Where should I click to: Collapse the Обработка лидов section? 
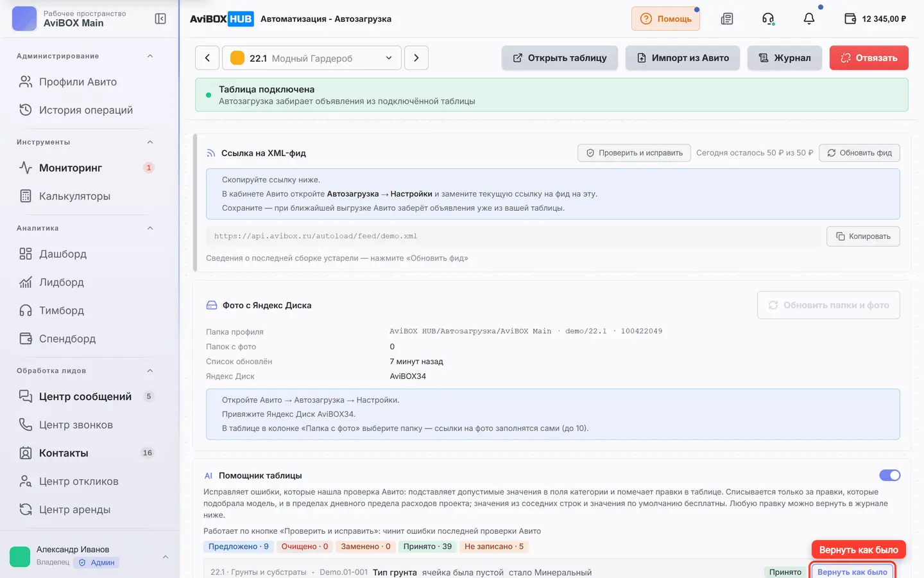tap(150, 371)
